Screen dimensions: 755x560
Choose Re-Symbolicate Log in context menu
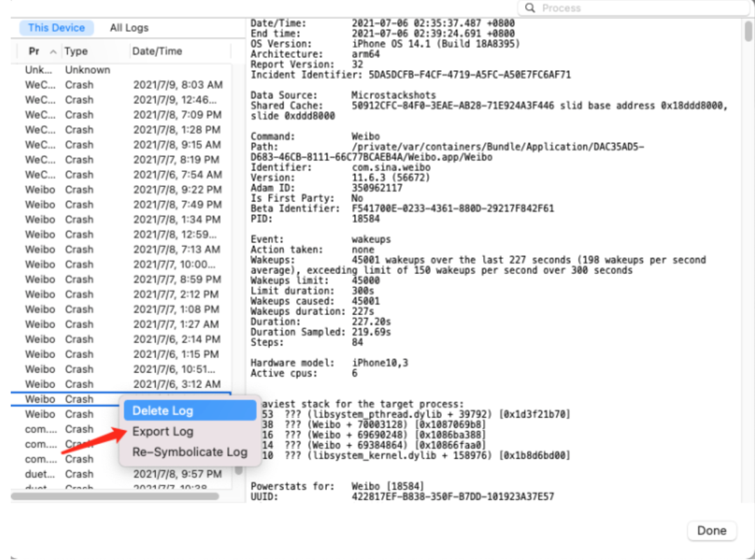(189, 452)
